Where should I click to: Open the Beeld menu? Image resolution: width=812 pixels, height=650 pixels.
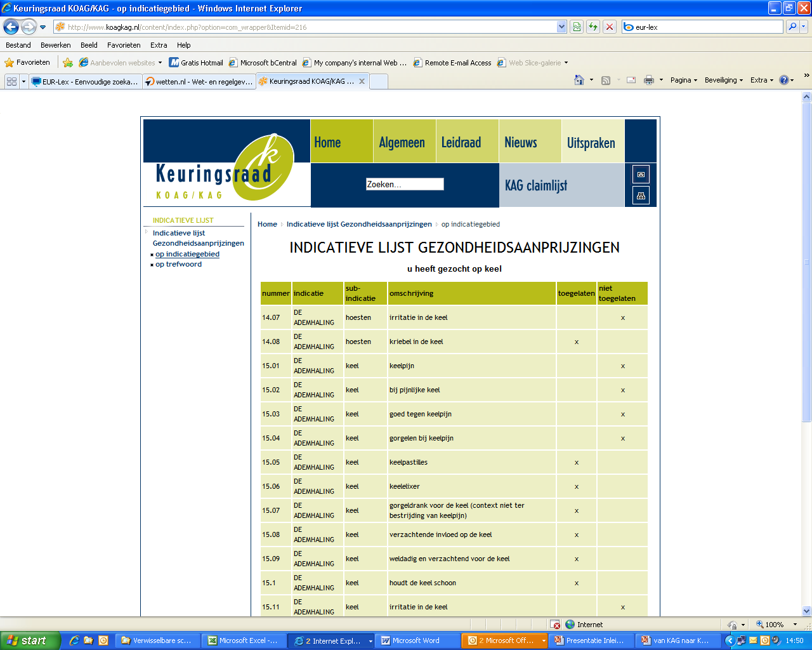tap(89, 45)
